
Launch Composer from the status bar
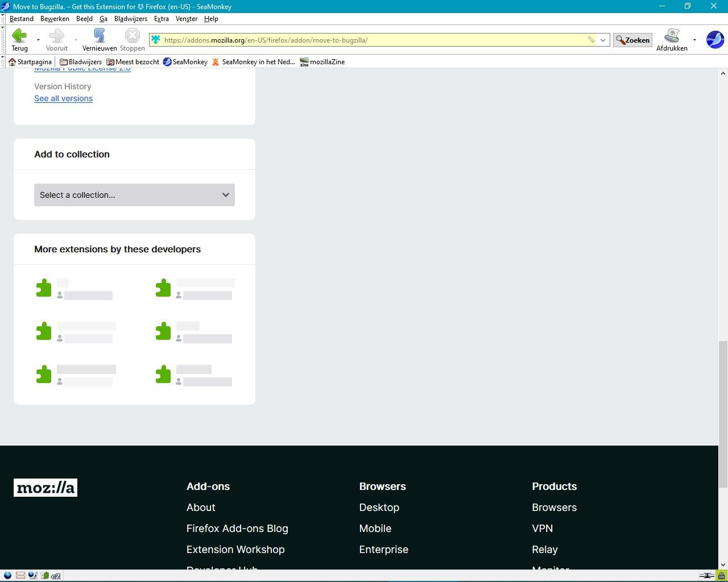(33, 575)
